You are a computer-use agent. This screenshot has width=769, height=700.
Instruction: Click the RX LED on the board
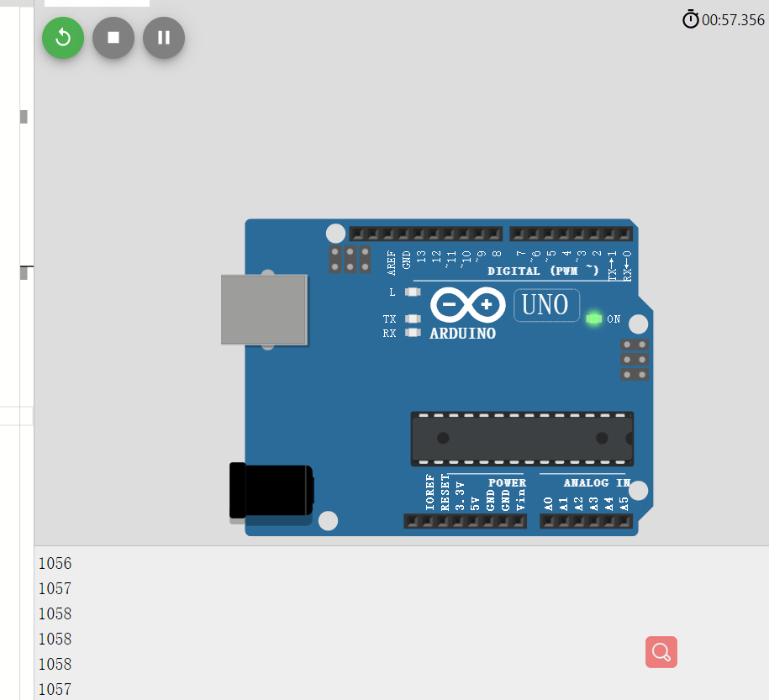pyautogui.click(x=413, y=333)
